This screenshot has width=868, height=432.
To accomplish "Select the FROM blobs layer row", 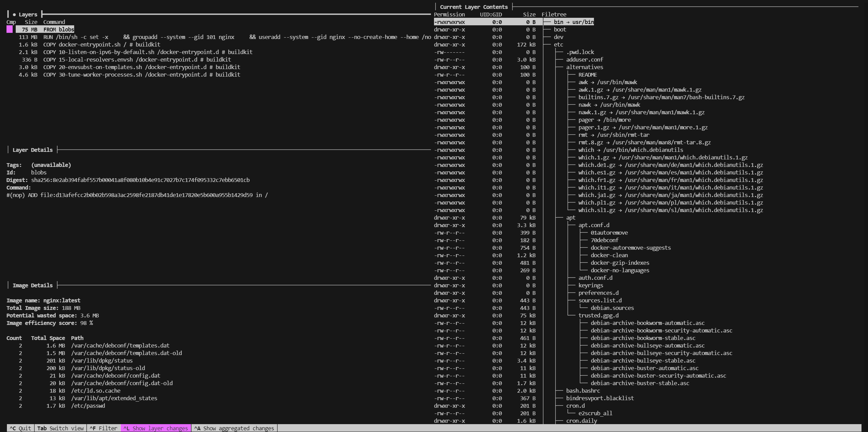I will click(58, 29).
